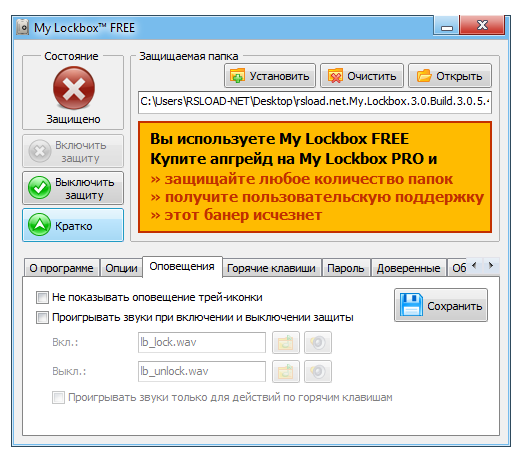The height and width of the screenshot is (465, 529).
Task: Check sounds only for hotkey actions option
Action: (x=58, y=397)
